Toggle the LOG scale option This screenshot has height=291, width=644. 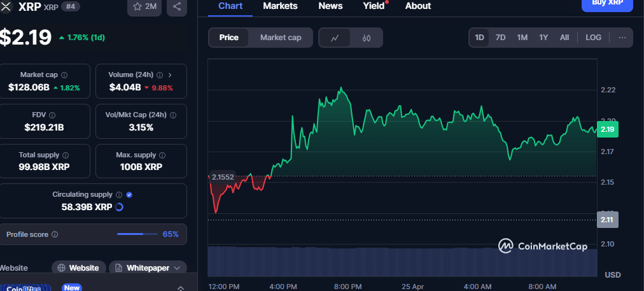pyautogui.click(x=594, y=38)
